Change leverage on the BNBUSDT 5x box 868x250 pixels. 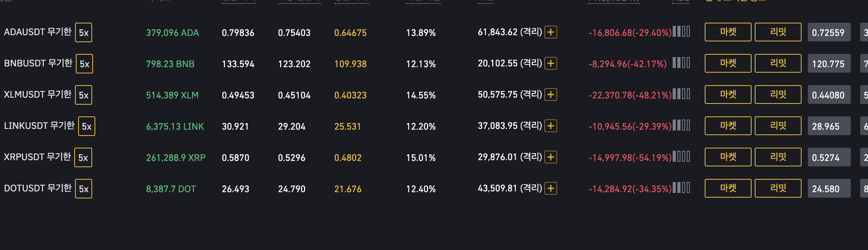pos(84,64)
